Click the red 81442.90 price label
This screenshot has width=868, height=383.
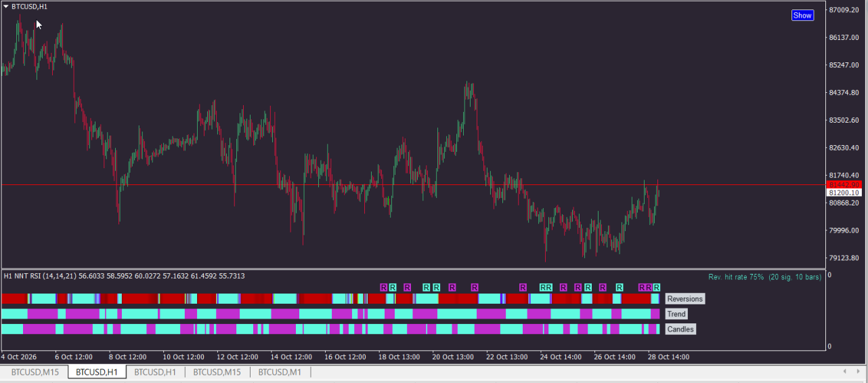pos(844,184)
